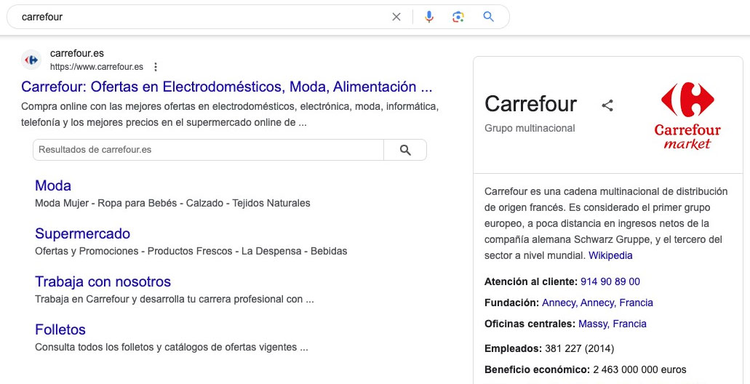Click the Beneficio económico 2 463 000 000 euros line
750x384 pixels.
[585, 370]
